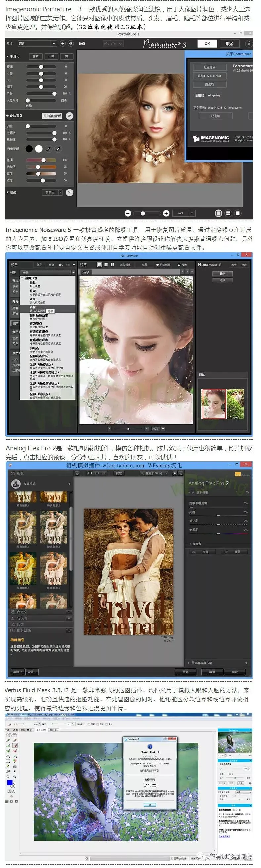
Task: Select the second eyedropper tool next to 显示蒙版
Action: point(58,149)
